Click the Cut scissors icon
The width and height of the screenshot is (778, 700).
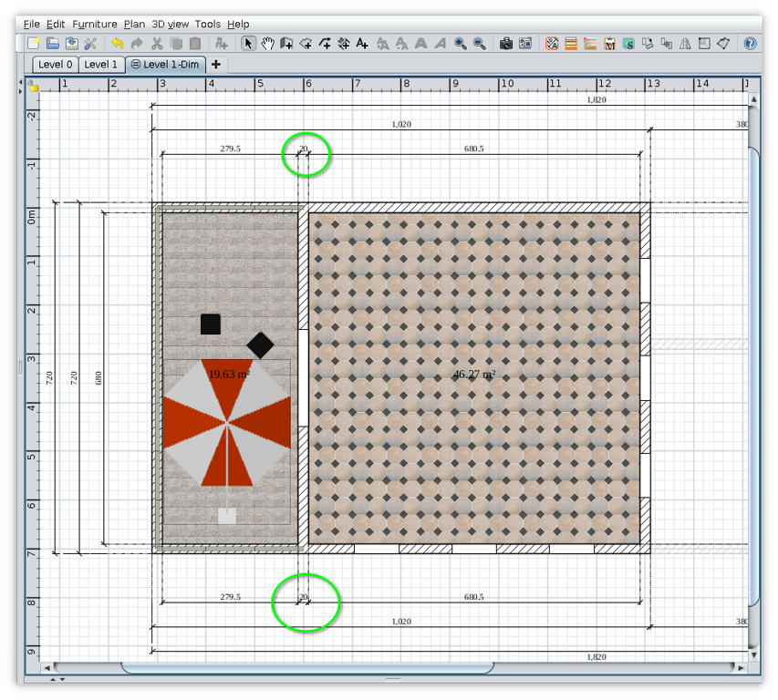157,44
